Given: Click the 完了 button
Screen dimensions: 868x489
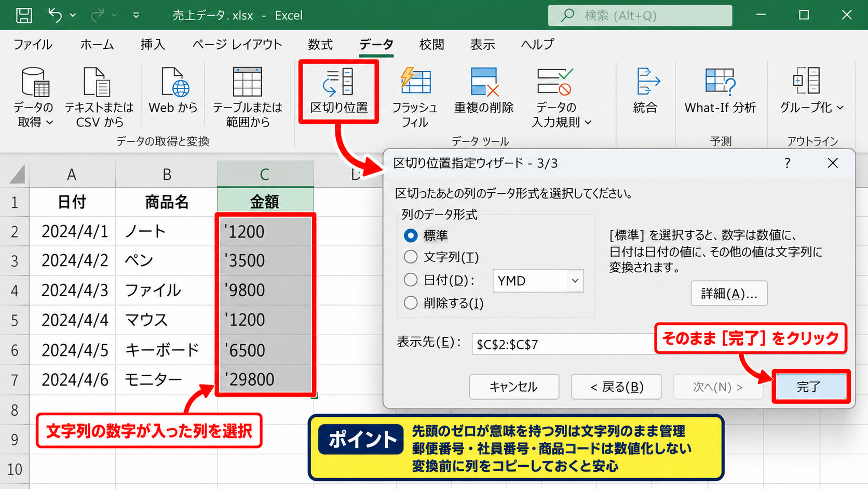Looking at the screenshot, I should 810,387.
